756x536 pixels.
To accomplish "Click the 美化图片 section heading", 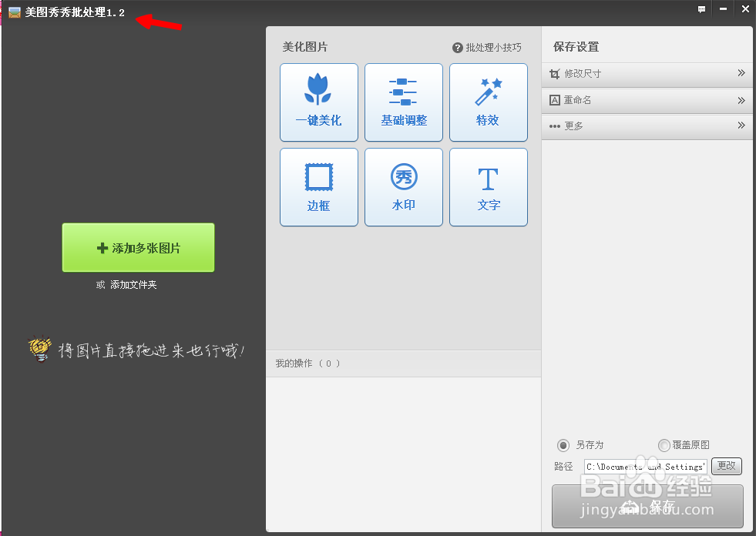I will click(304, 47).
